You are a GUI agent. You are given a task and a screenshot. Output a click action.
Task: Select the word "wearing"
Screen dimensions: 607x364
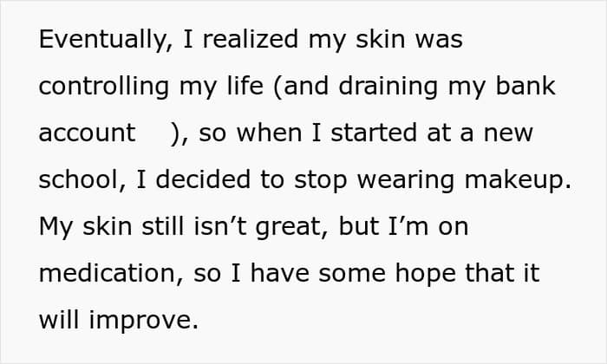coord(405,180)
